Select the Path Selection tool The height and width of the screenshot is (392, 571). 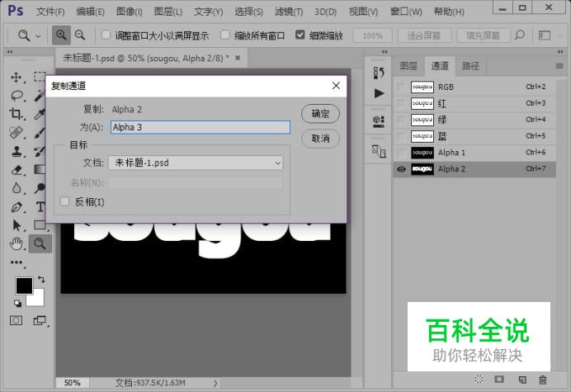tap(17, 225)
